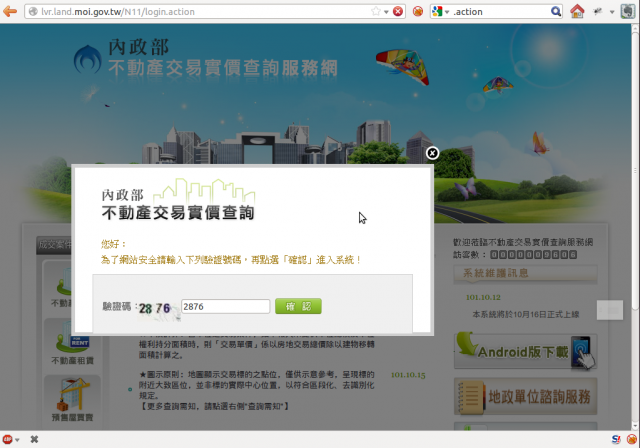Click the Adblock ABP status bar icon
640x448 pixels.
tap(7, 439)
